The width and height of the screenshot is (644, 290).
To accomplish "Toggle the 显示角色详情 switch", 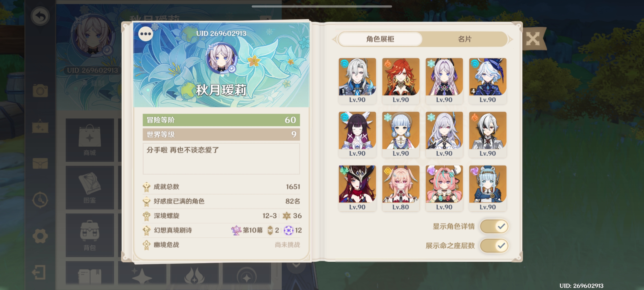I will pyautogui.click(x=494, y=226).
